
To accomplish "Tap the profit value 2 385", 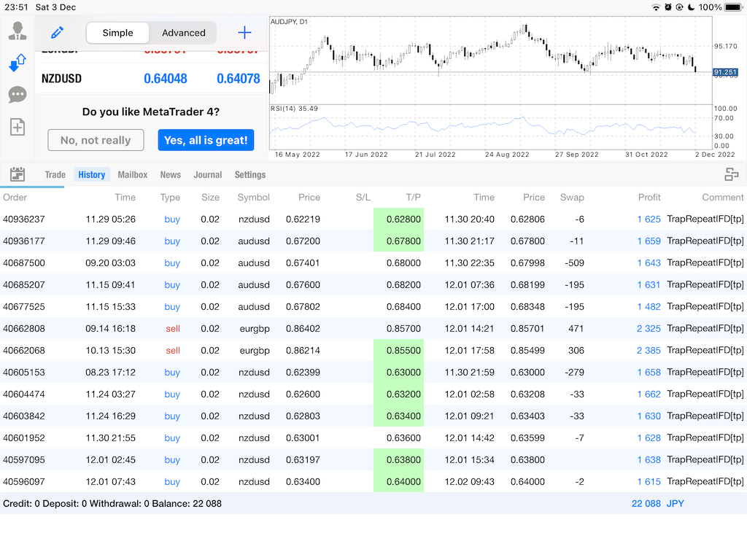I will [649, 351].
